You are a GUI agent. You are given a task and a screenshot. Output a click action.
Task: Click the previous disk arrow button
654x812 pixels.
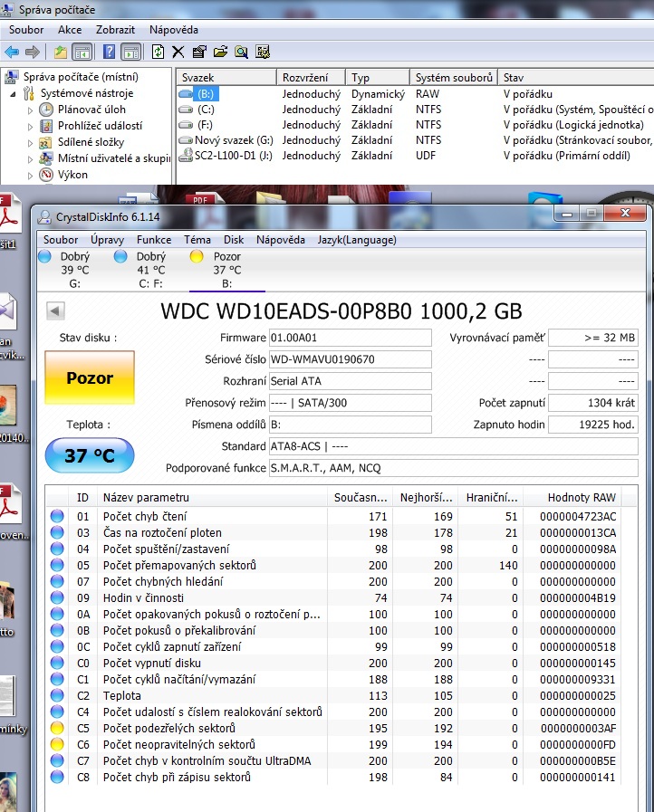click(55, 310)
